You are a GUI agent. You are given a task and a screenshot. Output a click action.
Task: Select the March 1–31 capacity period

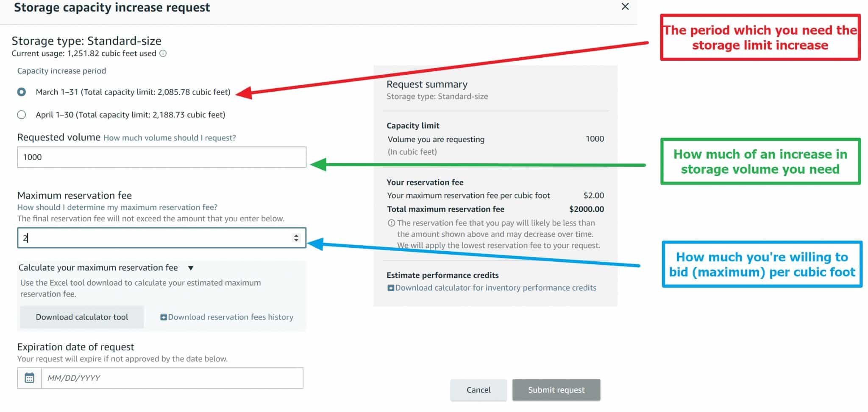(x=22, y=92)
